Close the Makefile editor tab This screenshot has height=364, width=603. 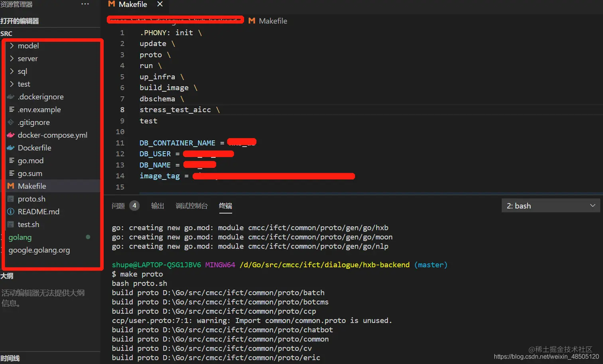point(160,4)
